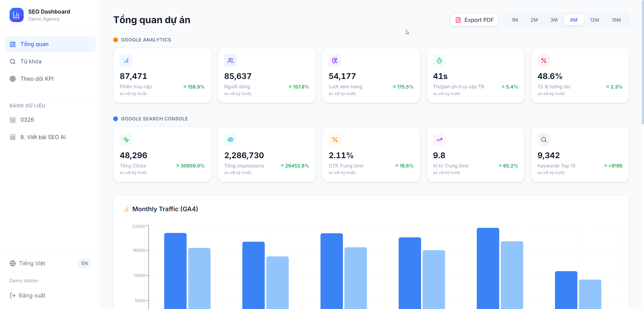Image resolution: width=644 pixels, height=309 pixels.
Task: Click the logout icon beside Đăng xuất
Action: (13, 295)
